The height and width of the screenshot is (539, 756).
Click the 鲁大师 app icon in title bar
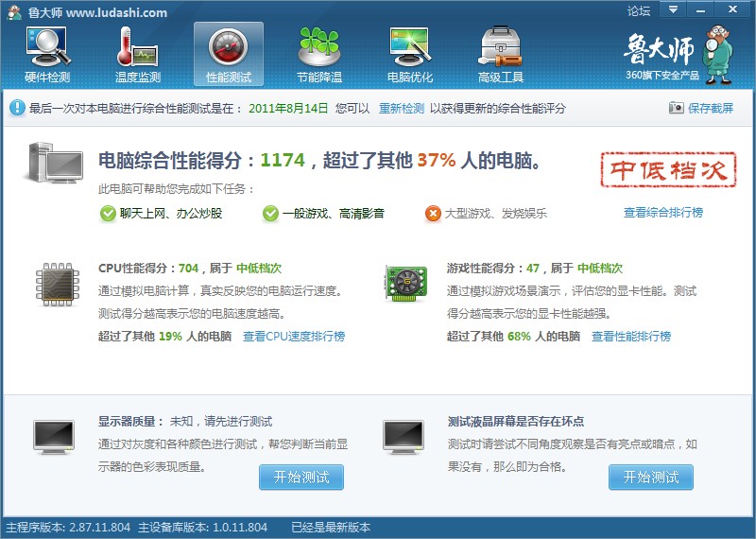(14, 12)
